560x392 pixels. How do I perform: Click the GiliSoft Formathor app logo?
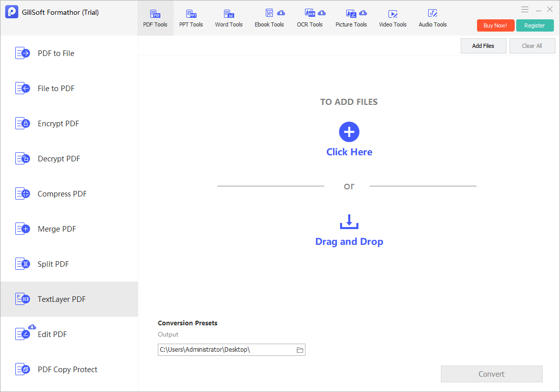[11, 12]
